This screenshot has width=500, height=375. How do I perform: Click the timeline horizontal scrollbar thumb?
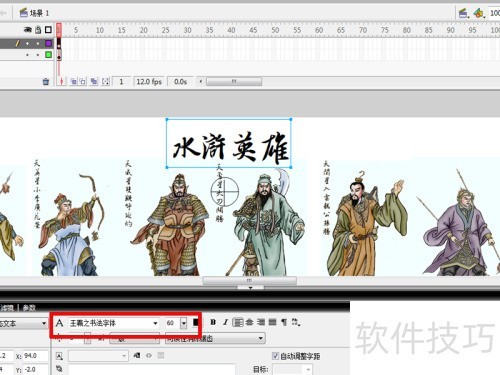coord(234,81)
